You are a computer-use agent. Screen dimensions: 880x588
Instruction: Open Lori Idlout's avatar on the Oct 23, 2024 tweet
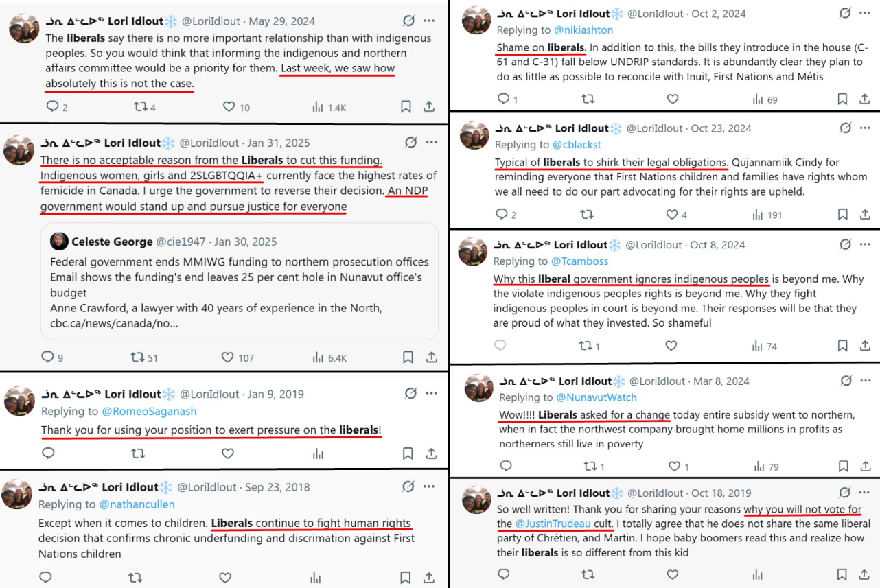474,134
